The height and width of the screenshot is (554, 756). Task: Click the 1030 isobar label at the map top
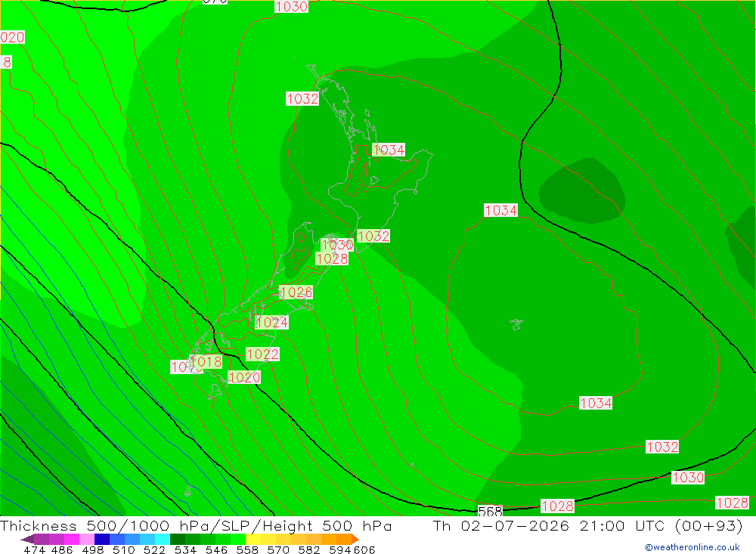[291, 6]
